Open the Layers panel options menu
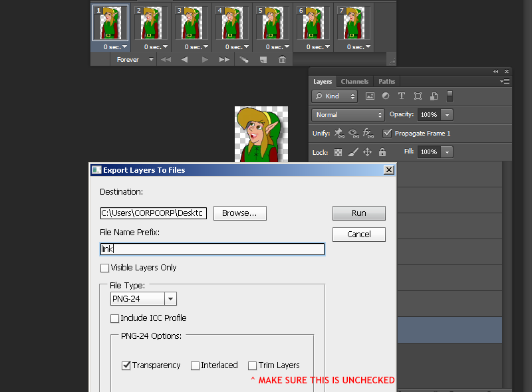The image size is (532, 392). click(505, 81)
